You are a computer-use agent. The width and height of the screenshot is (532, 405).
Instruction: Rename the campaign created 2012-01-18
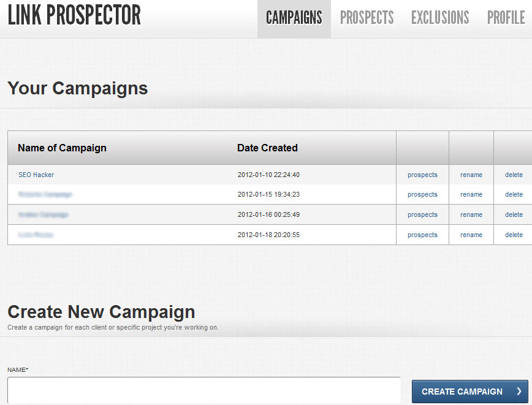point(471,235)
